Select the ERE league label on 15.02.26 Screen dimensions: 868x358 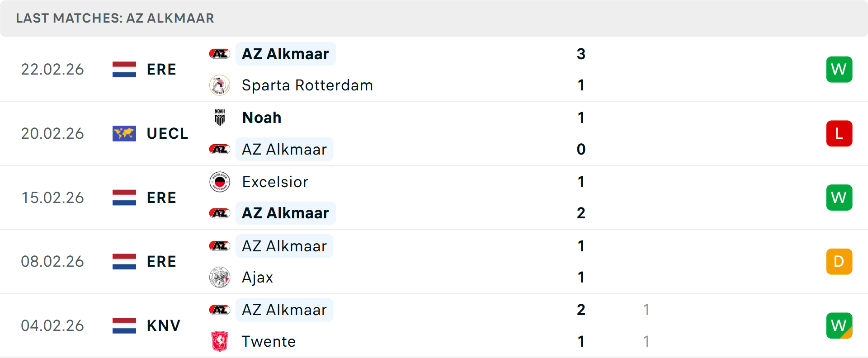point(161,198)
